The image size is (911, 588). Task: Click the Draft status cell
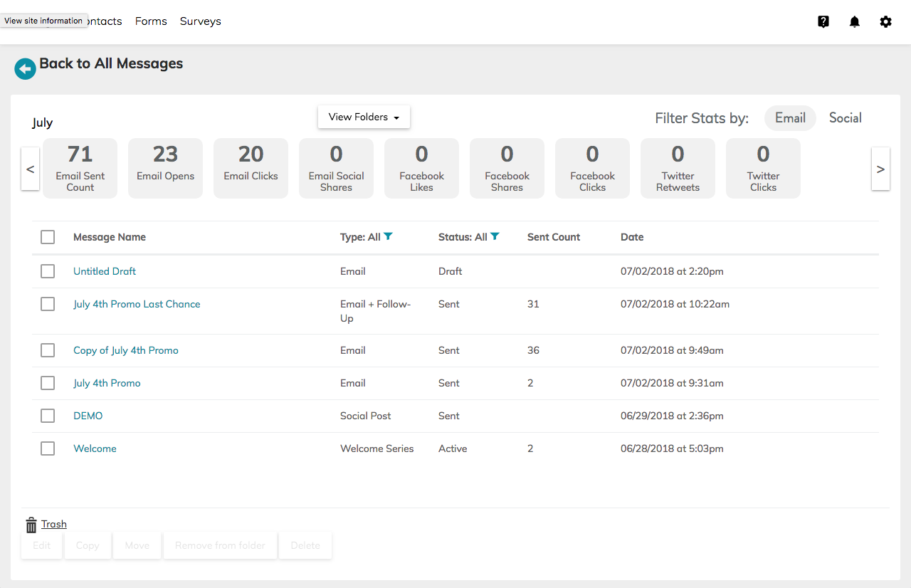tap(451, 271)
